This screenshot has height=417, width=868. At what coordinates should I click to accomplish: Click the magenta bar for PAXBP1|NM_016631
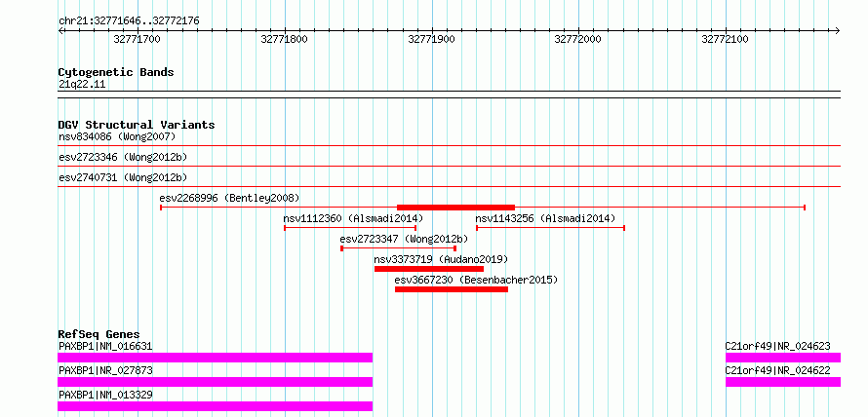point(216,358)
